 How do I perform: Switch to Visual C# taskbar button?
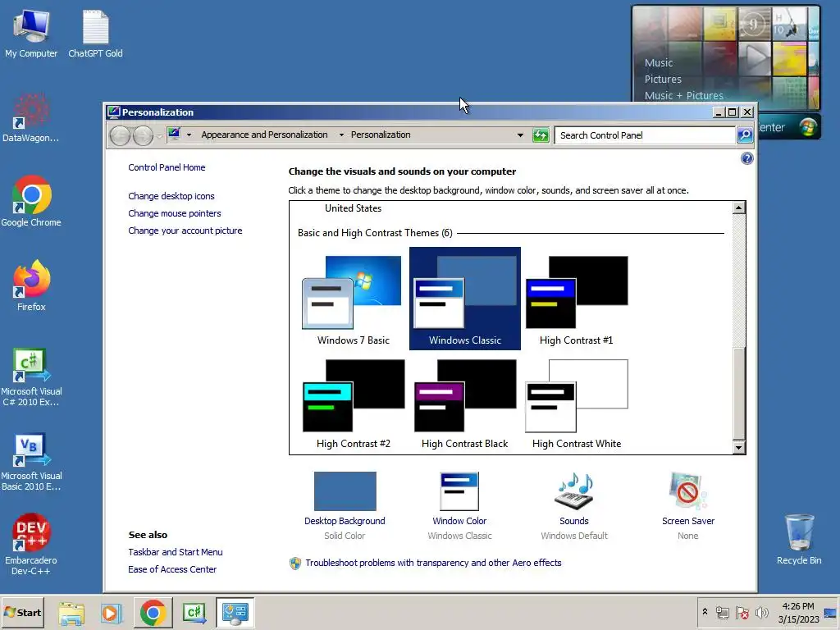point(194,613)
